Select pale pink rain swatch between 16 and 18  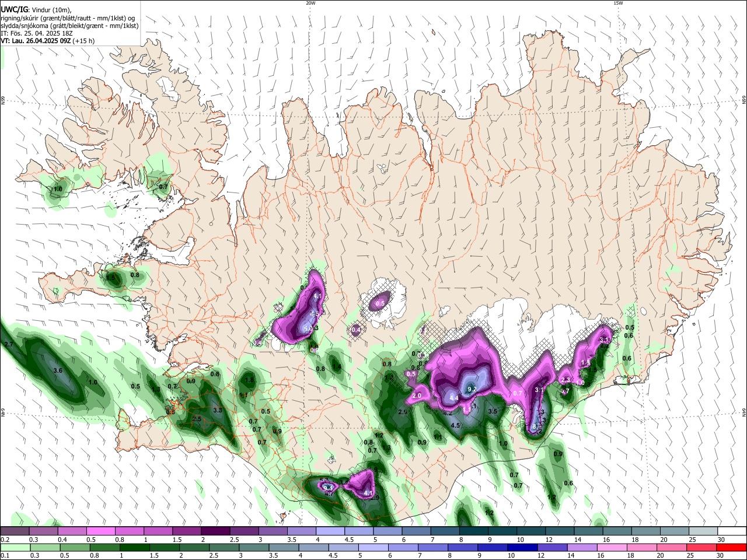611,547
